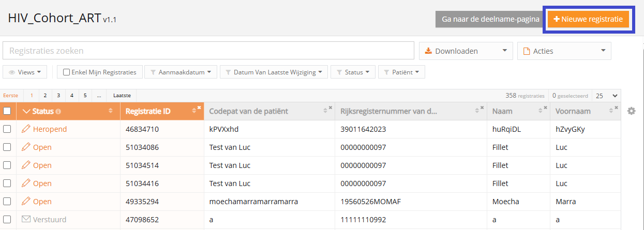The image size is (644, 230).
Task: Click the Registraties zoeken search field
Action: (208, 51)
